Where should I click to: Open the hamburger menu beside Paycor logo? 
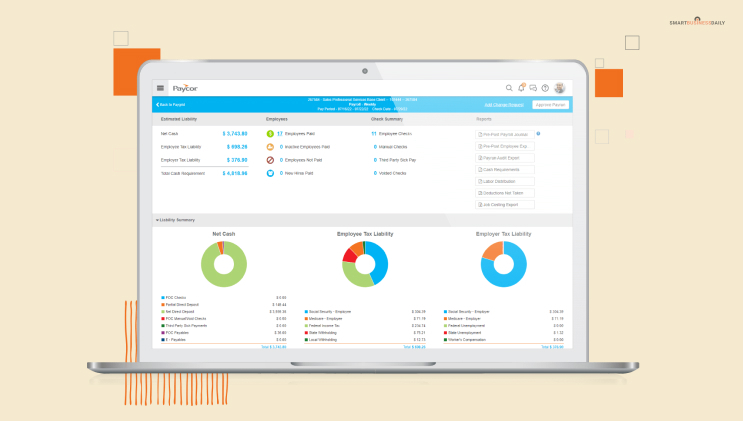(x=160, y=88)
